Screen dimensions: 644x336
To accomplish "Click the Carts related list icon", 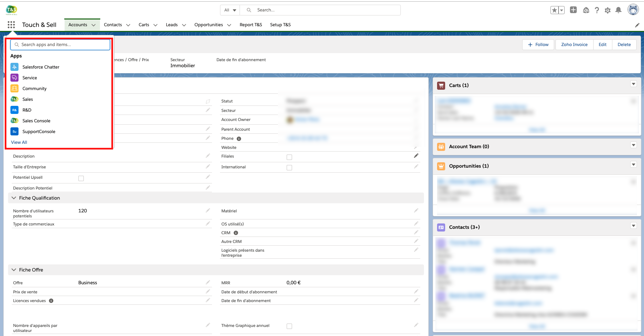I will tap(441, 85).
